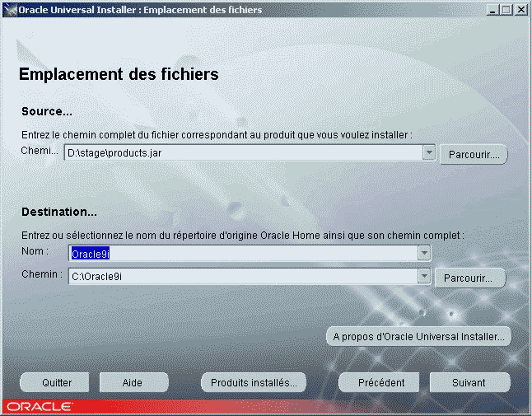
Task: Open help with the Aide button
Action: (x=133, y=382)
